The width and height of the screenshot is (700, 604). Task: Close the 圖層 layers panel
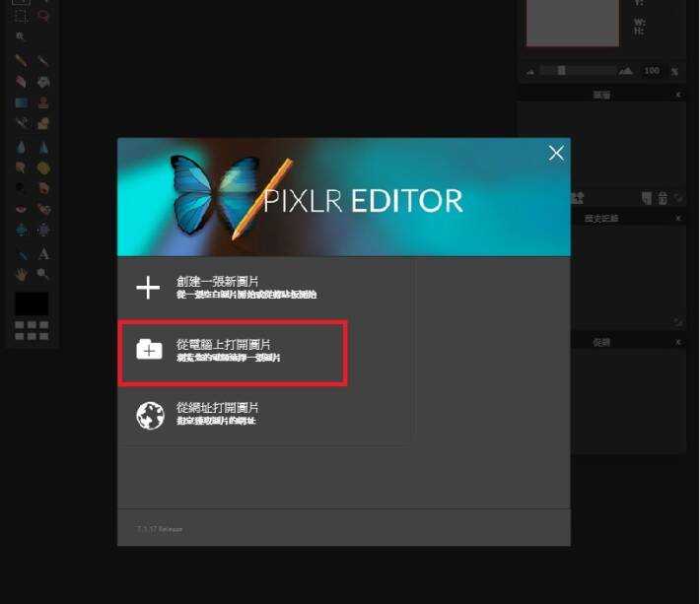pos(678,95)
